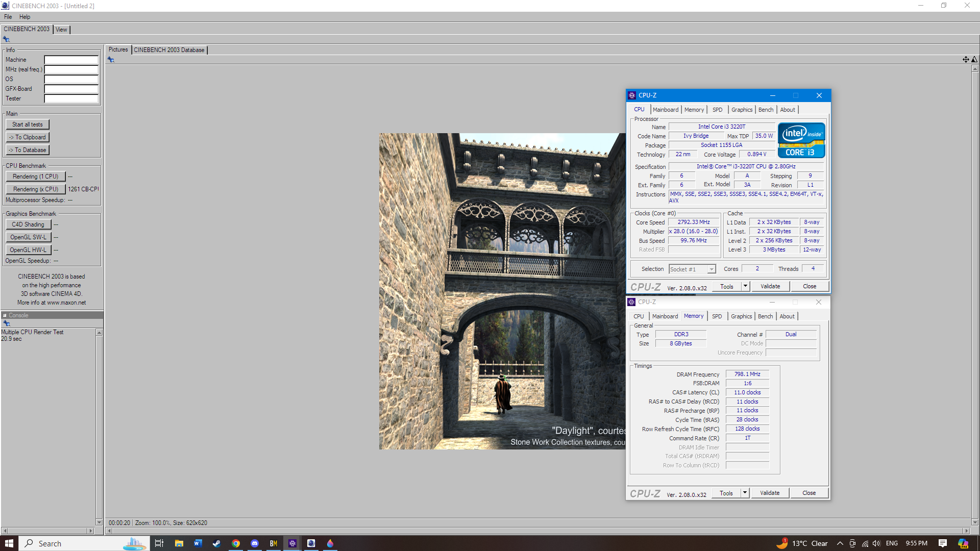
Task: Switch to the CINEBENCH 2003 Database tab
Action: pos(169,50)
